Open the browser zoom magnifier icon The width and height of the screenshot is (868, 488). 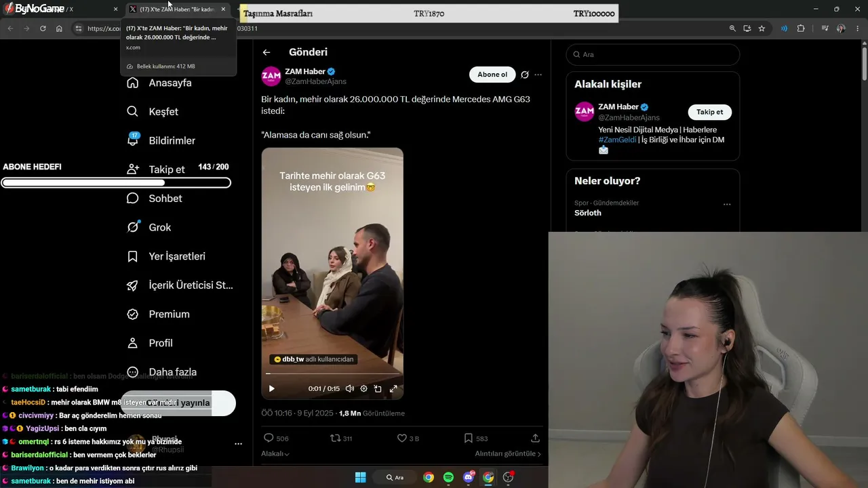point(732,28)
